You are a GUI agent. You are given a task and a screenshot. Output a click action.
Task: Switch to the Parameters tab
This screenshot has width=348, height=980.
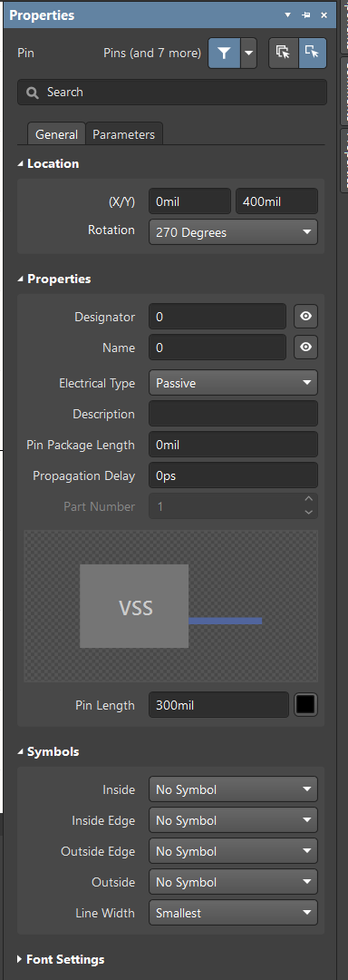click(123, 133)
